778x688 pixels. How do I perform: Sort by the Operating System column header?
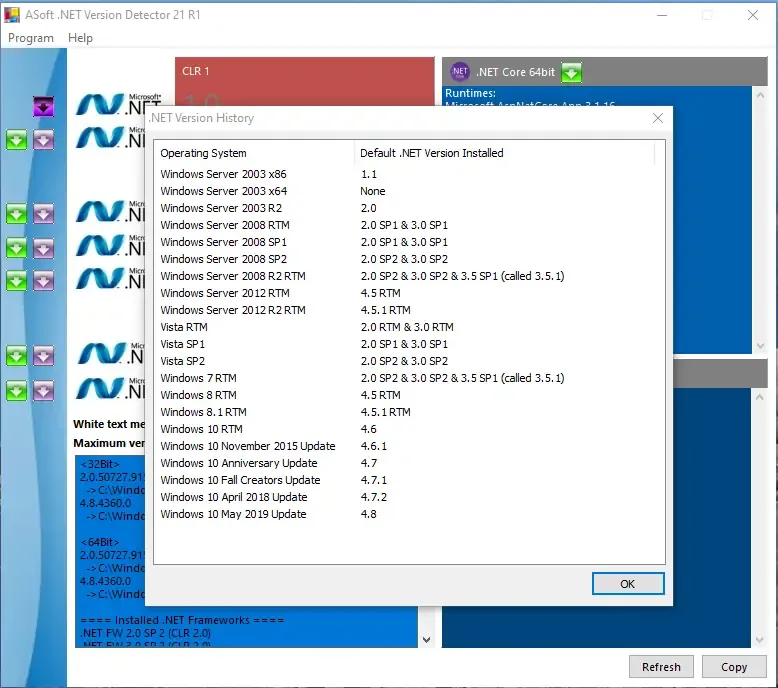(254, 153)
